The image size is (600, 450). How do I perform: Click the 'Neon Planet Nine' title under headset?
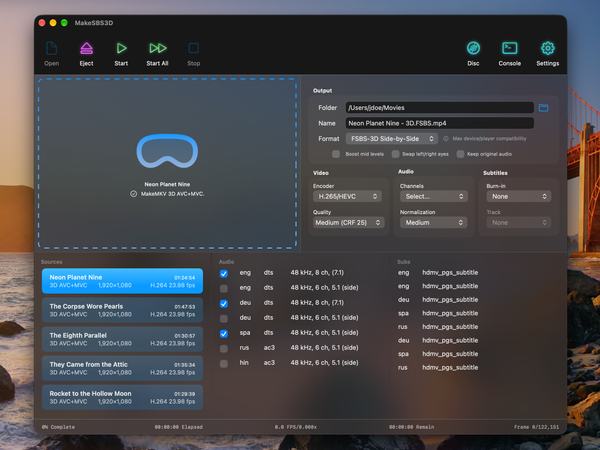pyautogui.click(x=167, y=184)
